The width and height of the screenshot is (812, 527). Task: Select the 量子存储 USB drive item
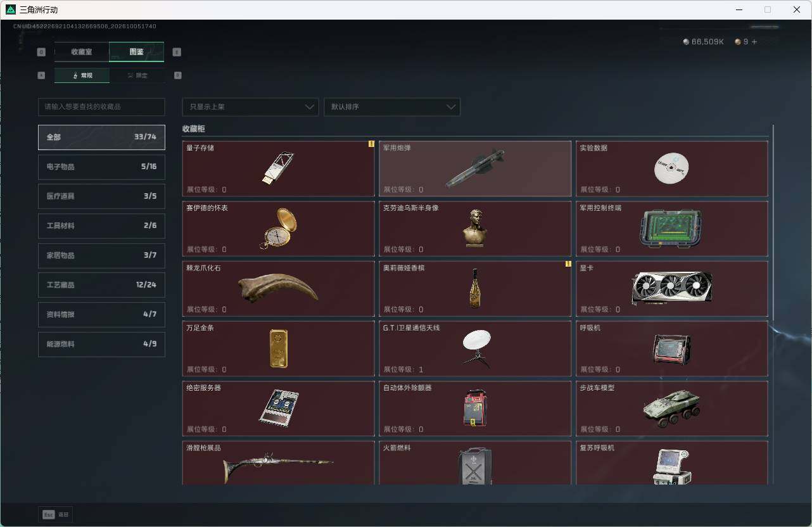point(278,168)
